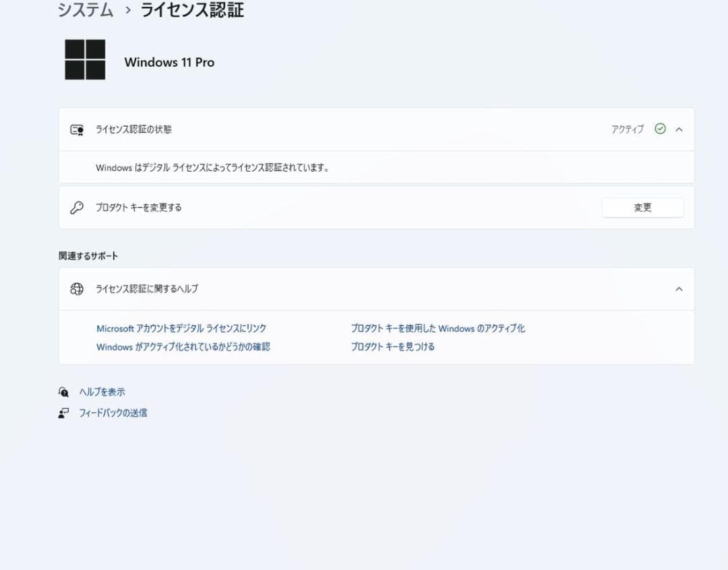Select the digital license activation message
728x570 pixels.
coord(212,167)
